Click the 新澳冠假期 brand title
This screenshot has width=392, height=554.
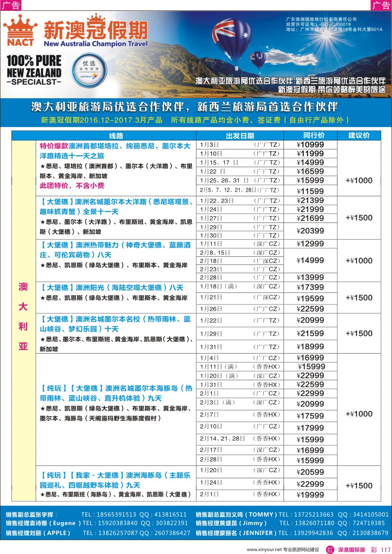click(x=95, y=31)
